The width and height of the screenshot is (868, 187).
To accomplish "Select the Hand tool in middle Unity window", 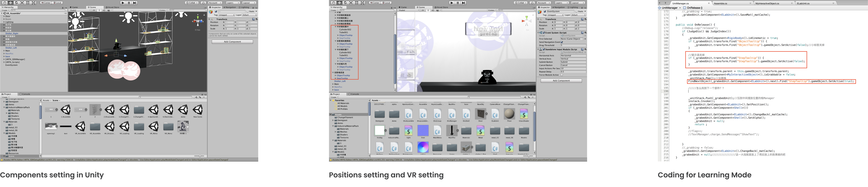I will (334, 3).
